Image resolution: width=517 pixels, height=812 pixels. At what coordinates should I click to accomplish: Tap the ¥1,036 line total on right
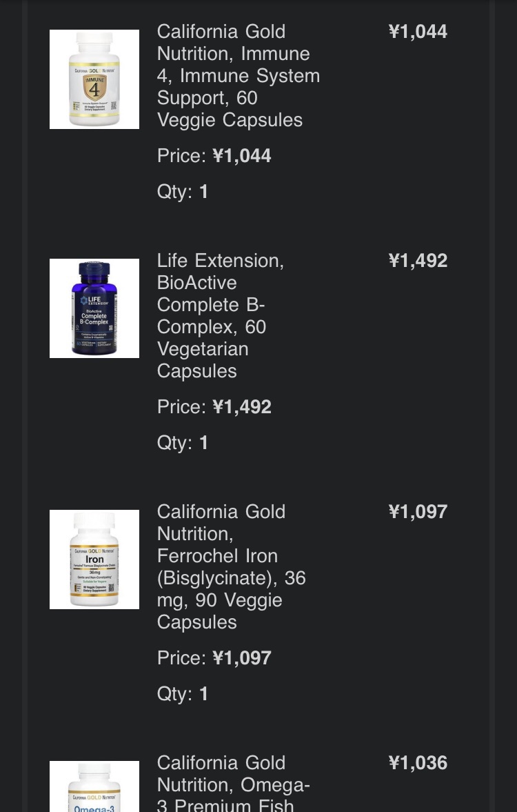418,763
